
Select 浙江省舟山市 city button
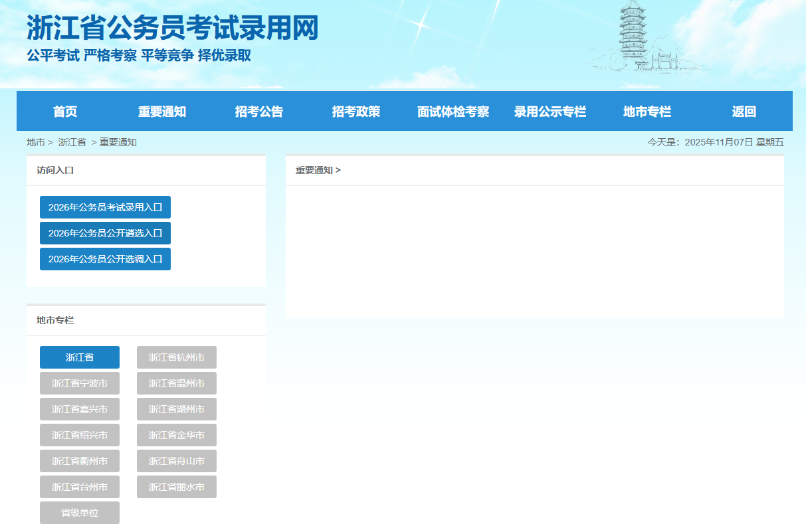177,461
